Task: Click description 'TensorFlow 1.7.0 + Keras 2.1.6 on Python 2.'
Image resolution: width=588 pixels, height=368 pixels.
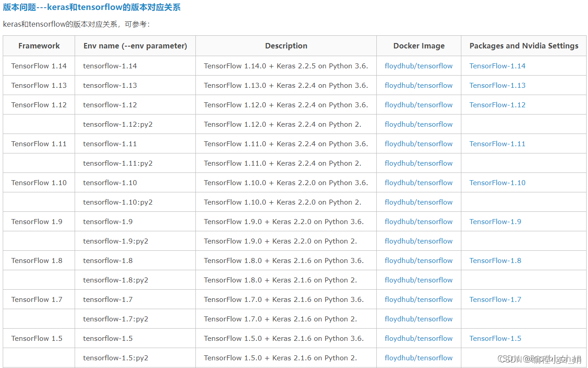Action: coord(280,319)
